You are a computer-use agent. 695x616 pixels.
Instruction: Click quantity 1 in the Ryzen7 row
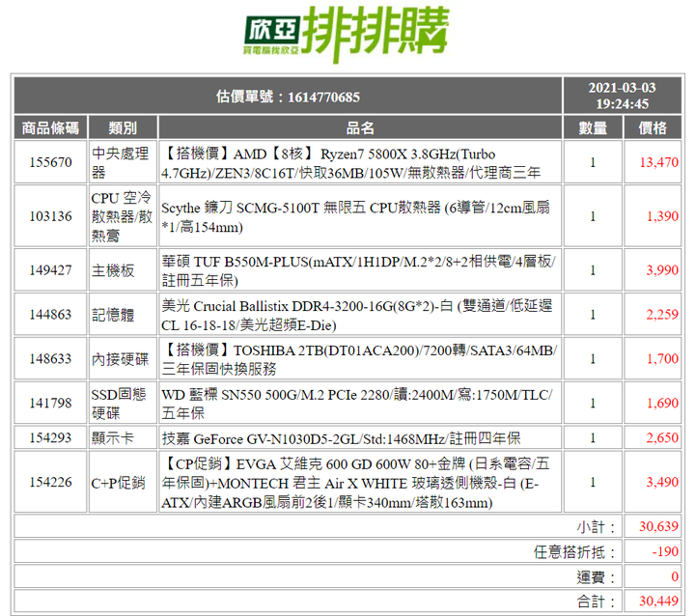[593, 162]
